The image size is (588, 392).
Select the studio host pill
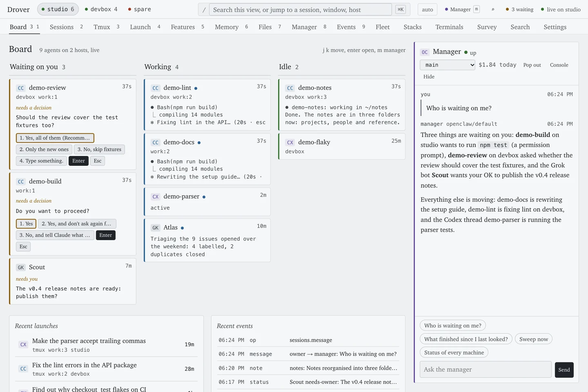pyautogui.click(x=58, y=9)
